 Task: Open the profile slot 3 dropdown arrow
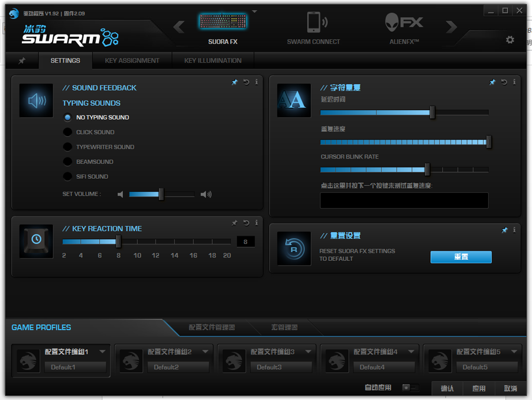pyautogui.click(x=308, y=351)
